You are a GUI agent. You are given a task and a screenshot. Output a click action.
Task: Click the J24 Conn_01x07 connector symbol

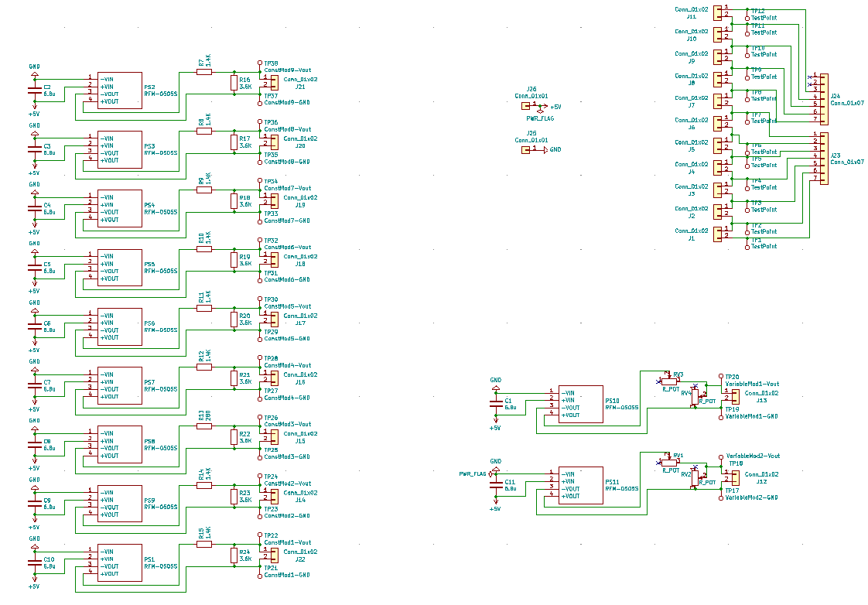click(824, 99)
